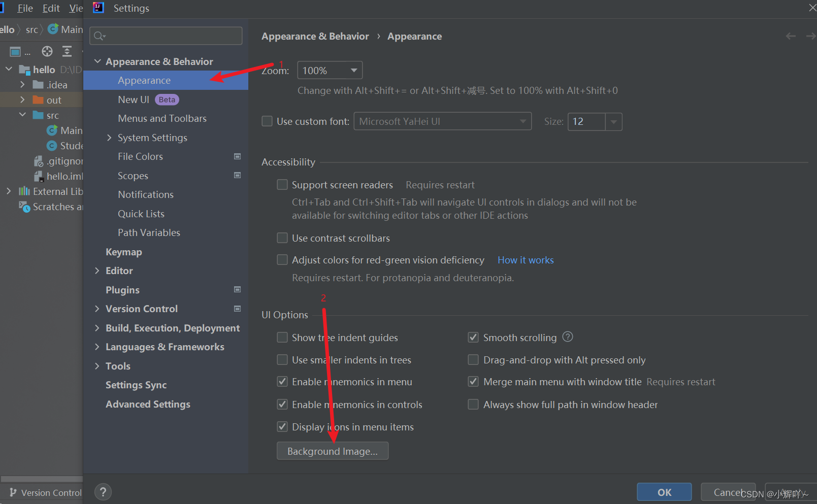
Task: Click the expand-all icon in project toolbar
Action: (x=67, y=51)
